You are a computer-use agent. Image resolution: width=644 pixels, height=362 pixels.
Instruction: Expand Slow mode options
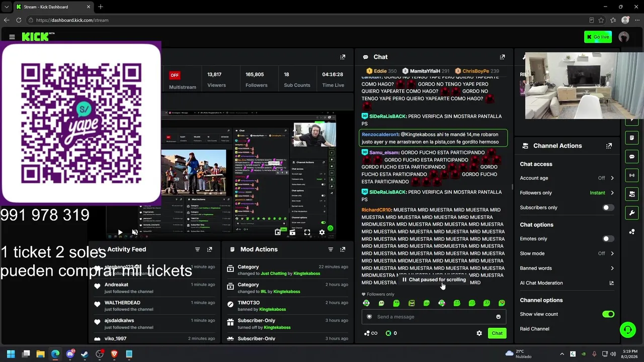click(x=612, y=253)
